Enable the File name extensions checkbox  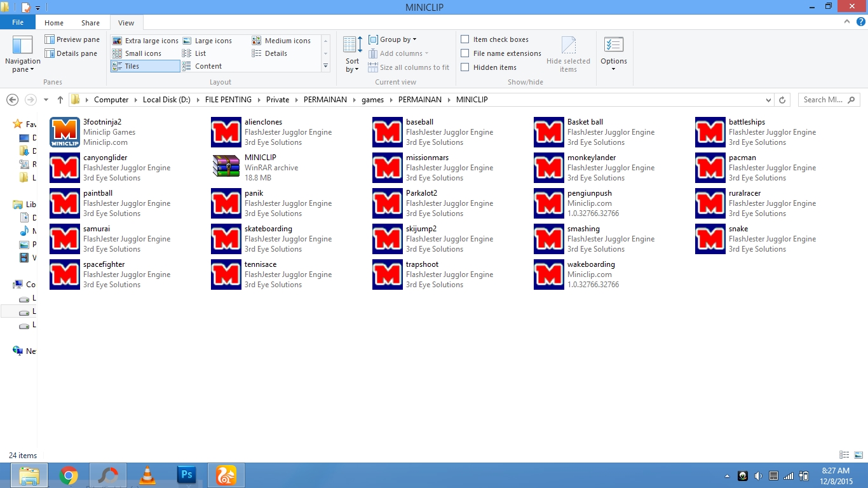point(466,53)
